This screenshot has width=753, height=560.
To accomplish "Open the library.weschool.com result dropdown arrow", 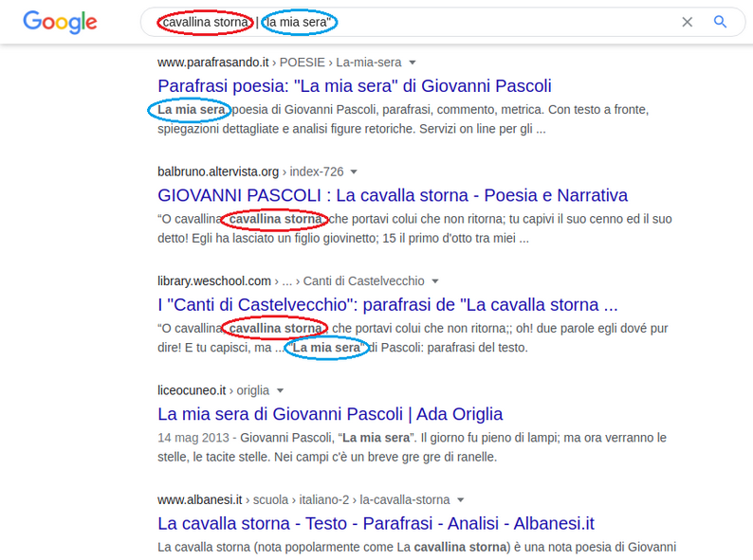I will 435,281.
